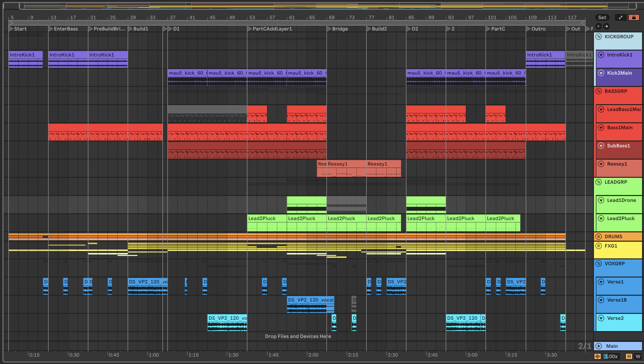This screenshot has width=644, height=364.
Task: Select the Ree clip before Bridge
Action: 322,168
